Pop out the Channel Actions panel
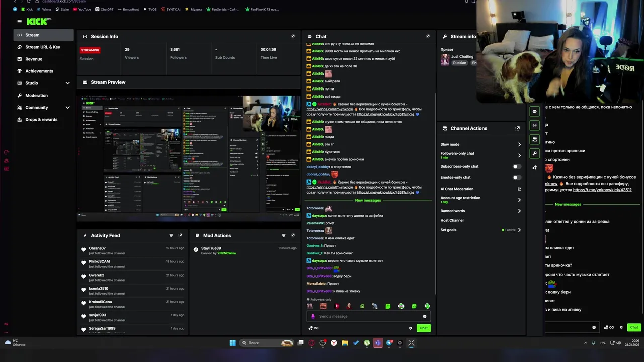644x362 pixels. click(517, 128)
